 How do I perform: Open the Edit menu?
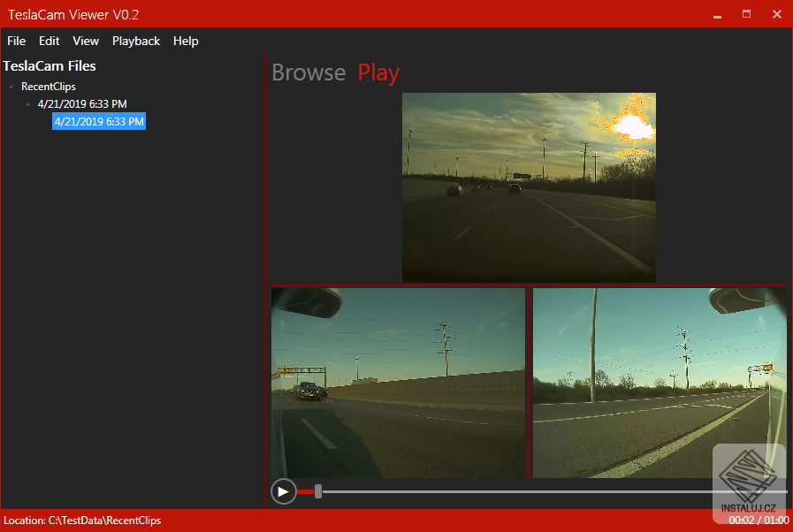click(49, 41)
